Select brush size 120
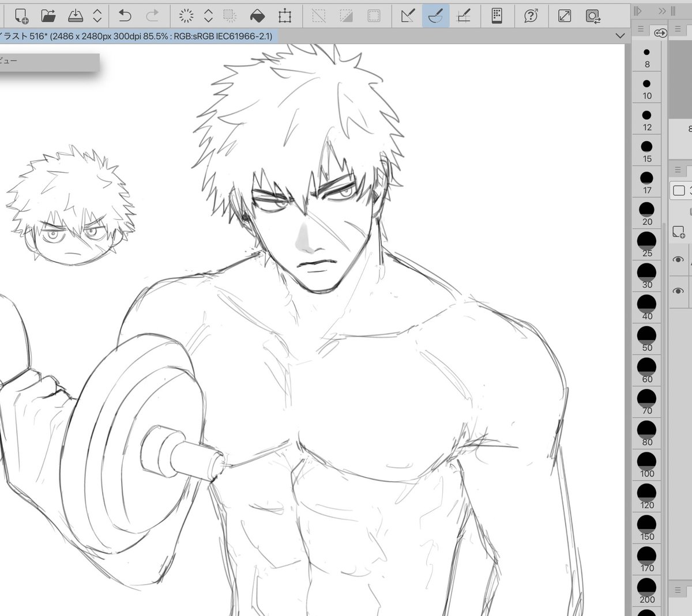Viewport: 692px width, 616px height. [x=647, y=497]
